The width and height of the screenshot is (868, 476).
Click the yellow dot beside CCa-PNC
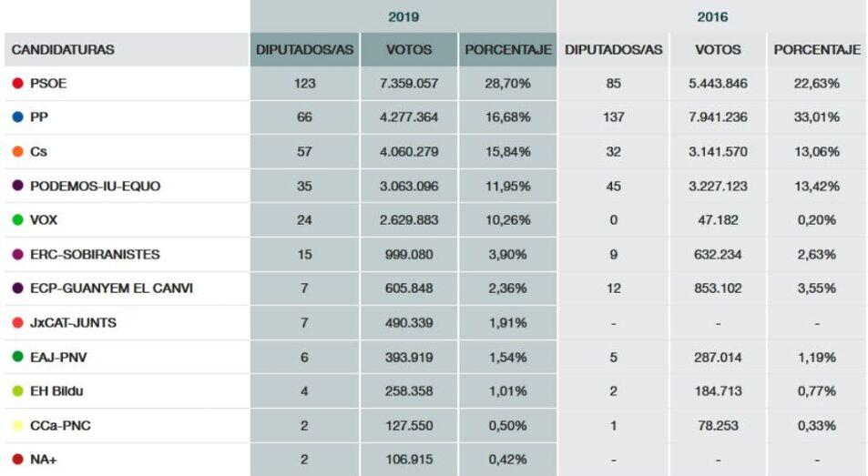pyautogui.click(x=17, y=425)
